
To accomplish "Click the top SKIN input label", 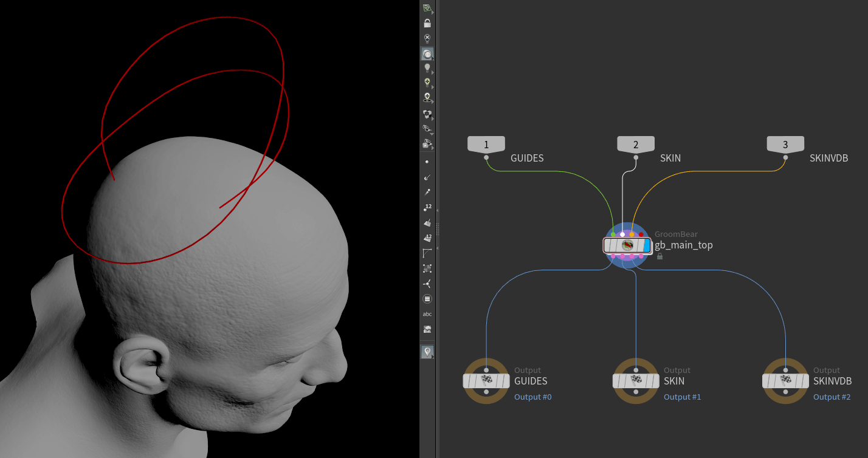I will [x=670, y=158].
